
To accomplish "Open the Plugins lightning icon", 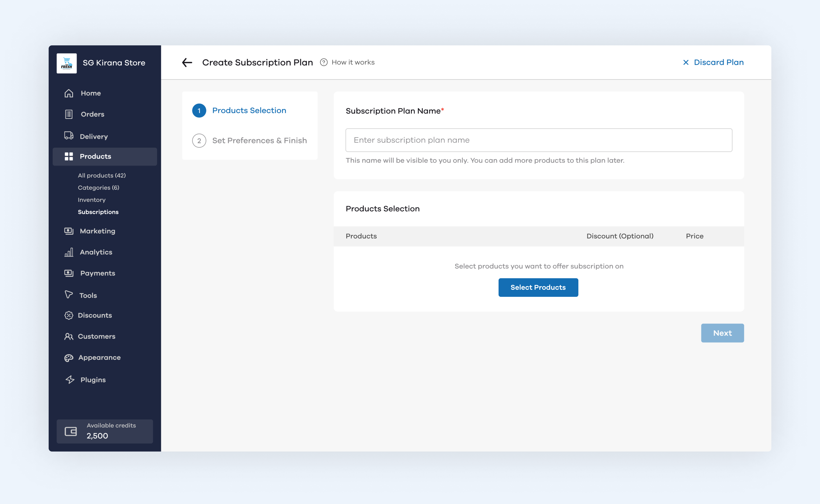I will pos(70,380).
